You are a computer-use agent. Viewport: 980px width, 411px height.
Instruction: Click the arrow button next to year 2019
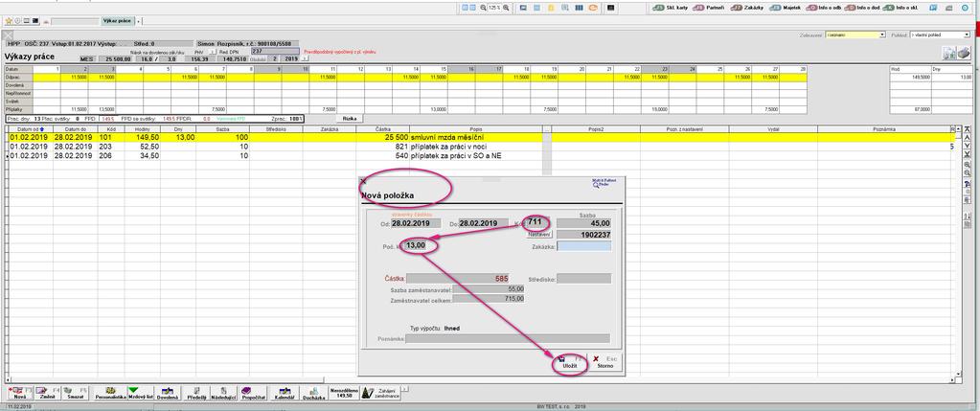pyautogui.click(x=305, y=58)
